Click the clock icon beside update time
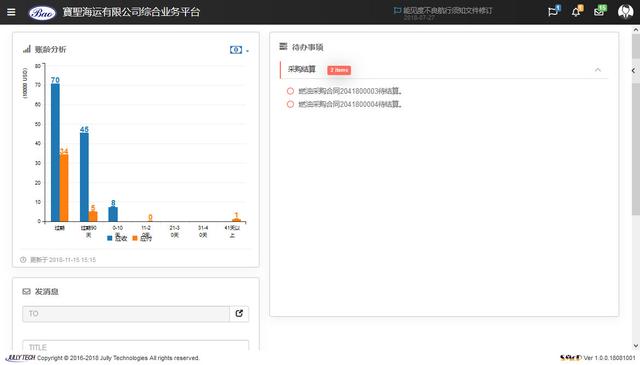Screen dimensions: 640x365 click(x=23, y=260)
